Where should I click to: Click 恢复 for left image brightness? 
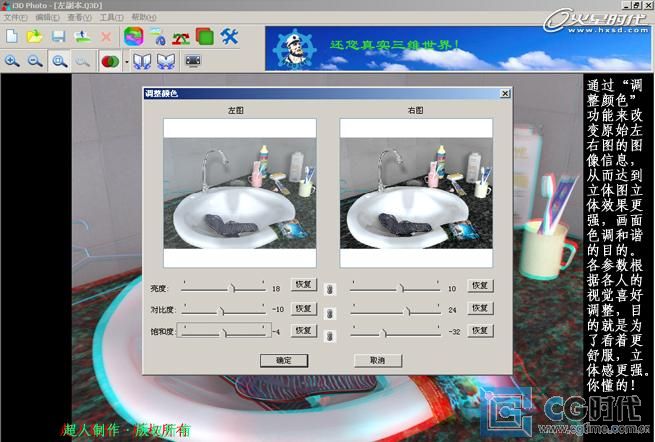click(x=304, y=285)
